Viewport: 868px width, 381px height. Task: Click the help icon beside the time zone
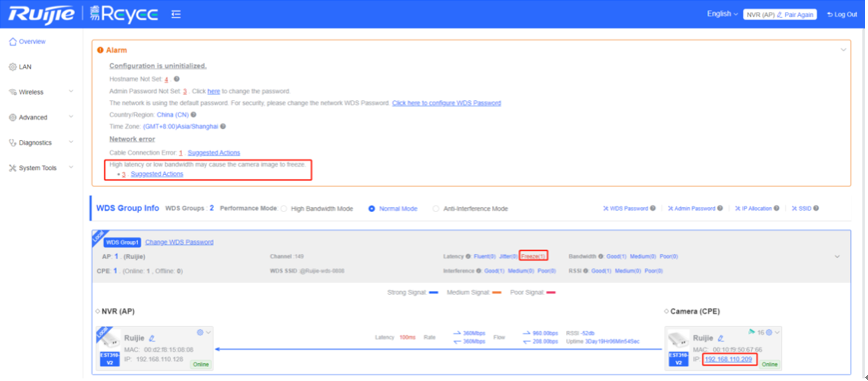coord(223,126)
